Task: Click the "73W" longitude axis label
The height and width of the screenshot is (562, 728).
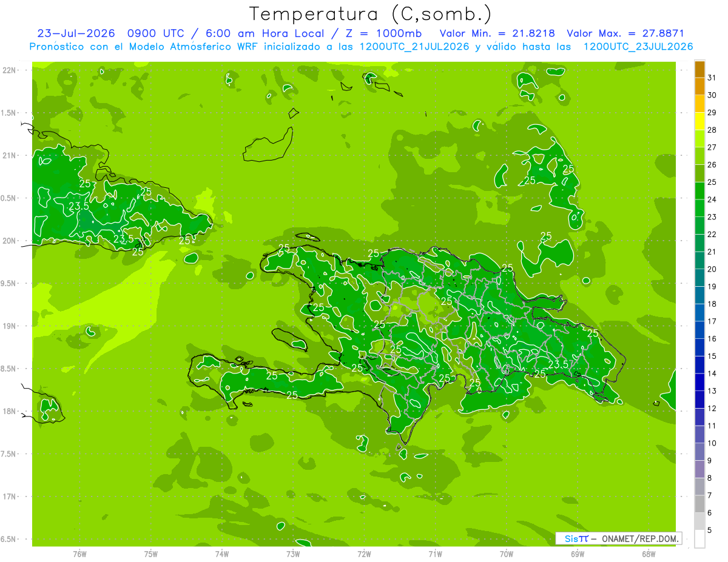Action: click(293, 554)
